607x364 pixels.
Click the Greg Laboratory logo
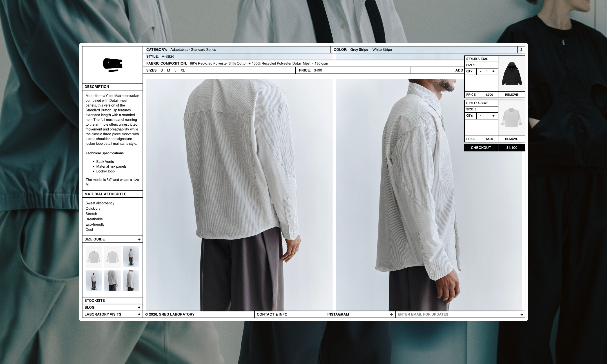pos(113,65)
